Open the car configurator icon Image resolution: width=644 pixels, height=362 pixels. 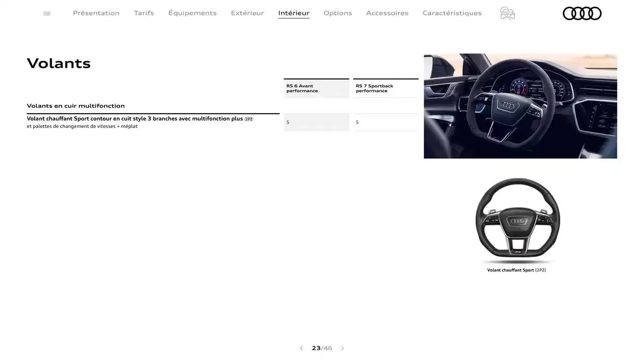(507, 12)
